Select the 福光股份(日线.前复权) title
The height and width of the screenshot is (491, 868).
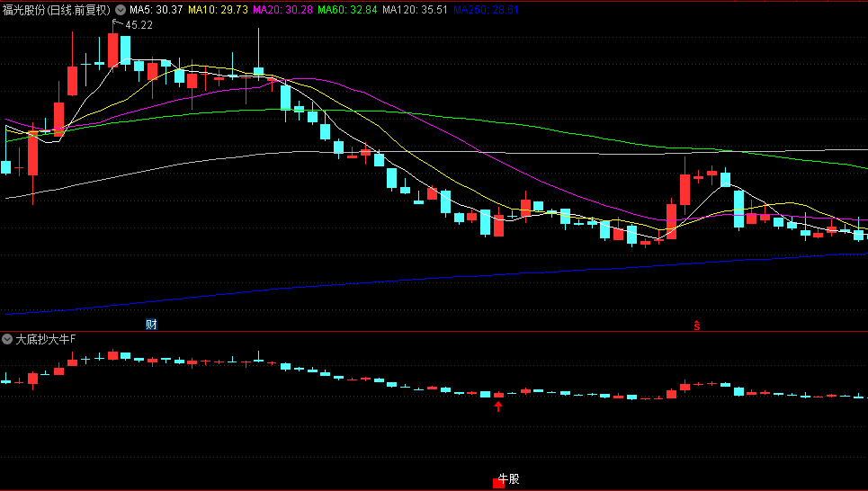[57, 9]
